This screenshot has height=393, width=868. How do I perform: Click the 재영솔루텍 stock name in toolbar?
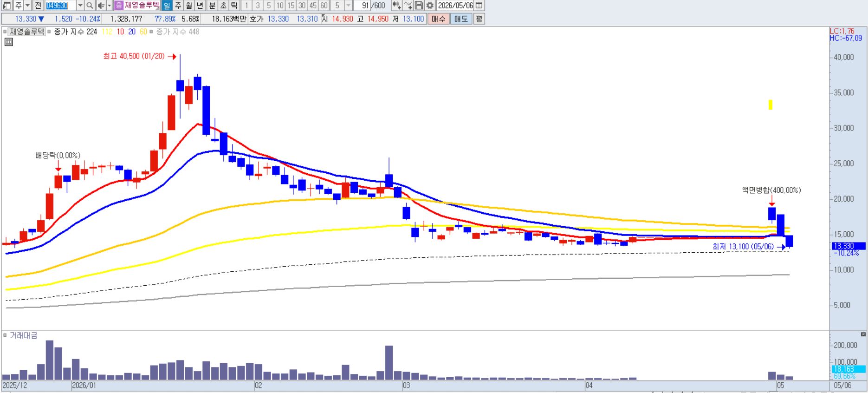coord(142,6)
